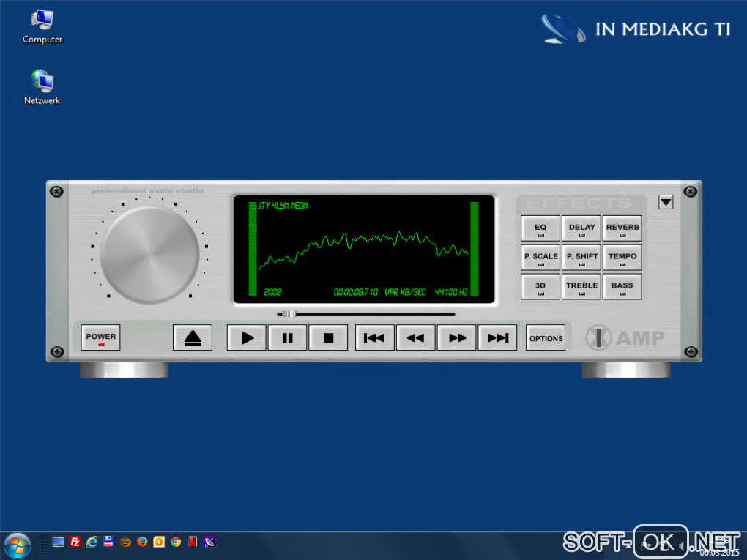Toggle the DELAY effect
The image size is (747, 560).
(x=581, y=228)
